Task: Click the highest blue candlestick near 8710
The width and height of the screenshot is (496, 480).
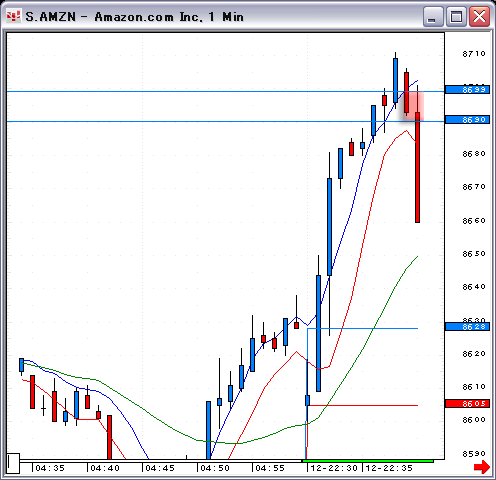Action: [395, 80]
